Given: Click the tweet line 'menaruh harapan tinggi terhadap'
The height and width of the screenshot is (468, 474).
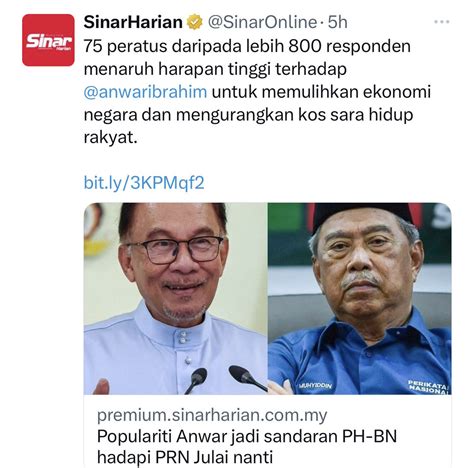Looking at the screenshot, I should pos(215,69).
